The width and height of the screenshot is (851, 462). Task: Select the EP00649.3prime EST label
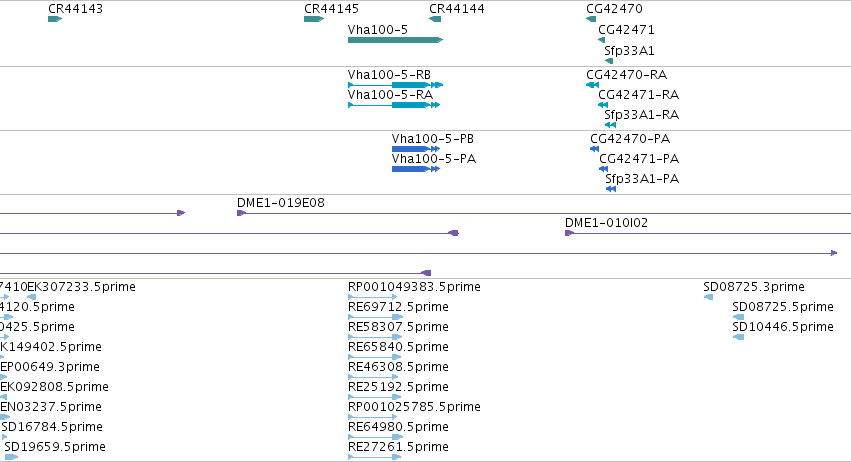50,367
